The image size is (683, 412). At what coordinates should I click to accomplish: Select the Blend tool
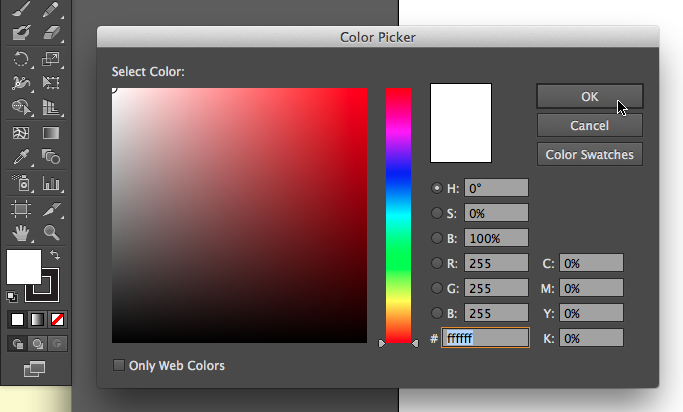coord(51,157)
